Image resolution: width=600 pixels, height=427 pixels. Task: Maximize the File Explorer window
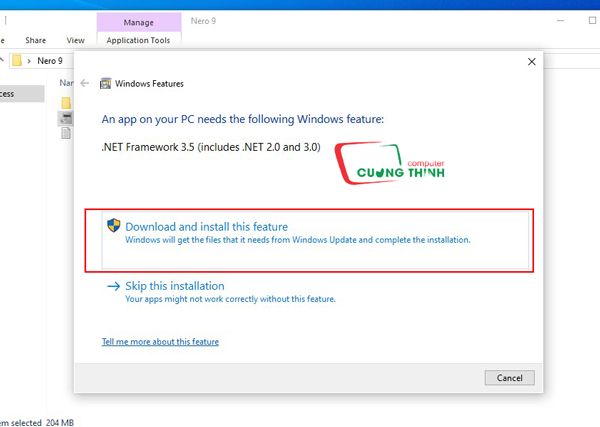(x=592, y=21)
